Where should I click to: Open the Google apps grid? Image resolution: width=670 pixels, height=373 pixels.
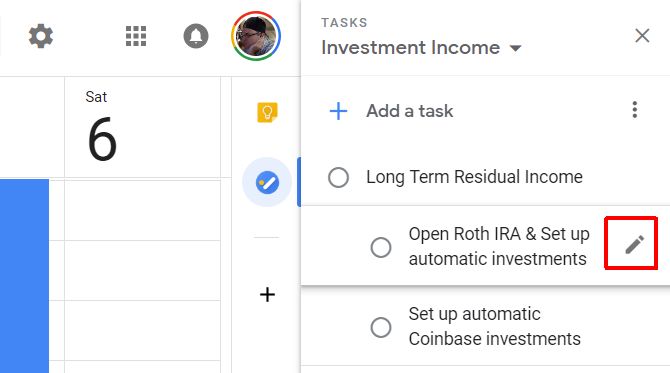136,36
